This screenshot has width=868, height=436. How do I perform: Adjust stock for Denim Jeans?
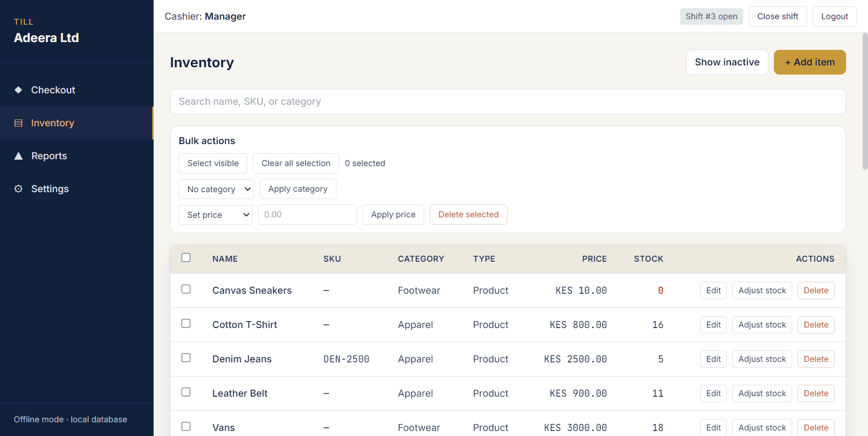[762, 359]
